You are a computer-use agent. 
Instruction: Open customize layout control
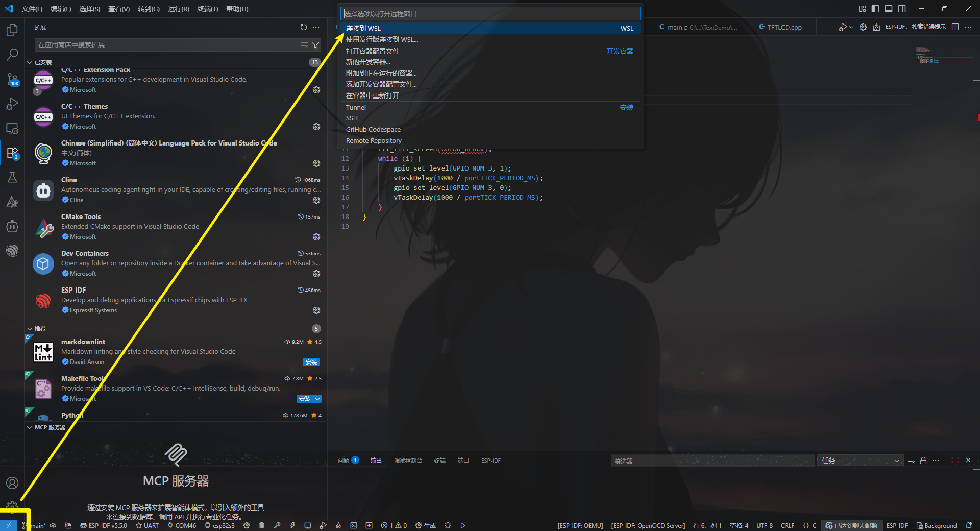click(x=862, y=9)
